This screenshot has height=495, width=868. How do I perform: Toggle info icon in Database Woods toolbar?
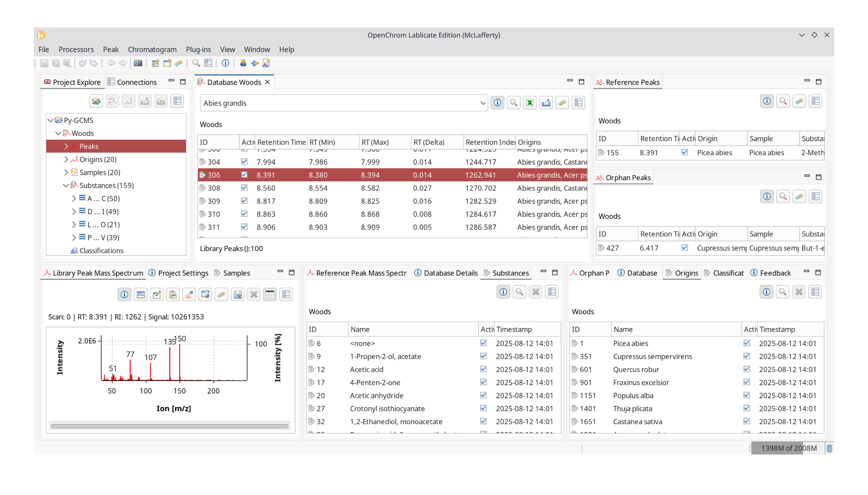(497, 103)
